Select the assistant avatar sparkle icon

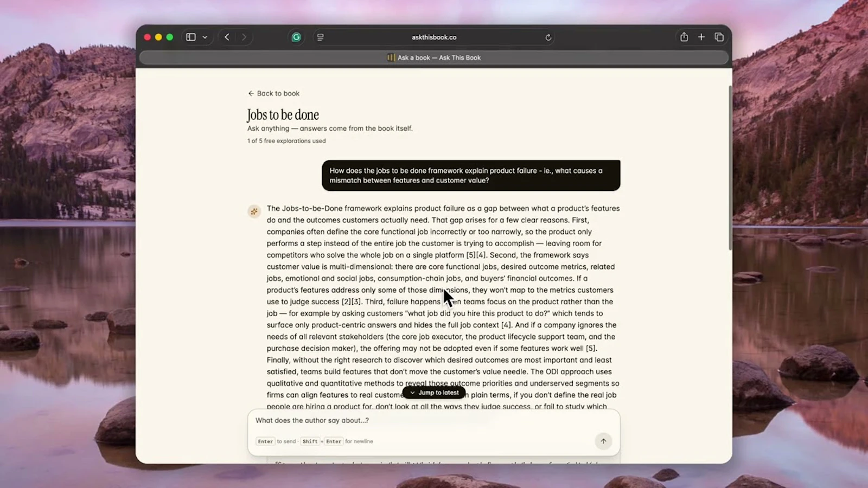[x=254, y=211]
